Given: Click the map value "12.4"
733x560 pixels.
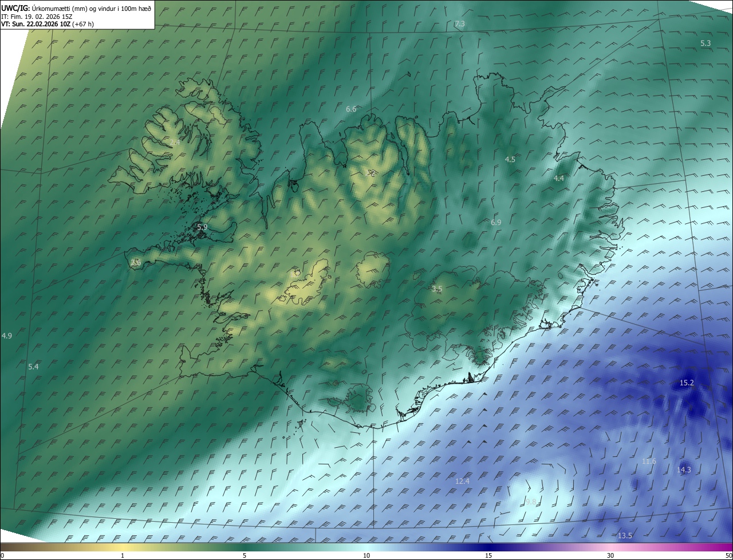Looking at the screenshot, I should 462,481.
